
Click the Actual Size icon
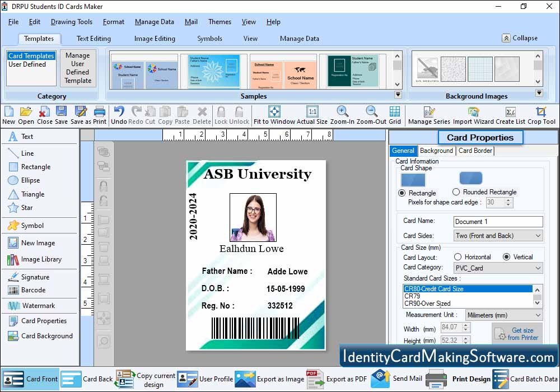[x=312, y=112]
